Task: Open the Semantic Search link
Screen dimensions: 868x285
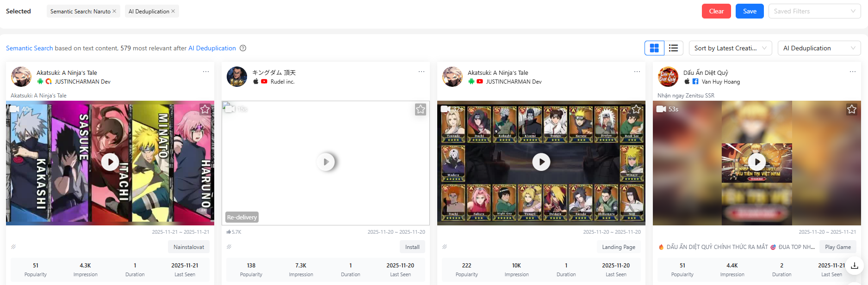Action: 30,48
